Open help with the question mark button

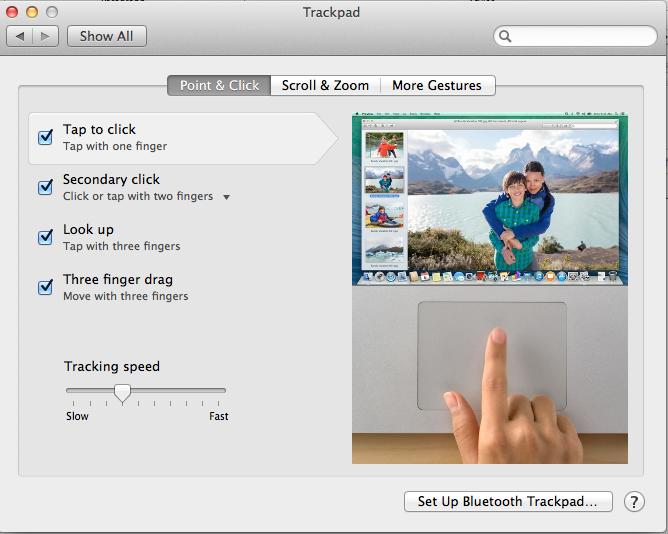coord(634,502)
